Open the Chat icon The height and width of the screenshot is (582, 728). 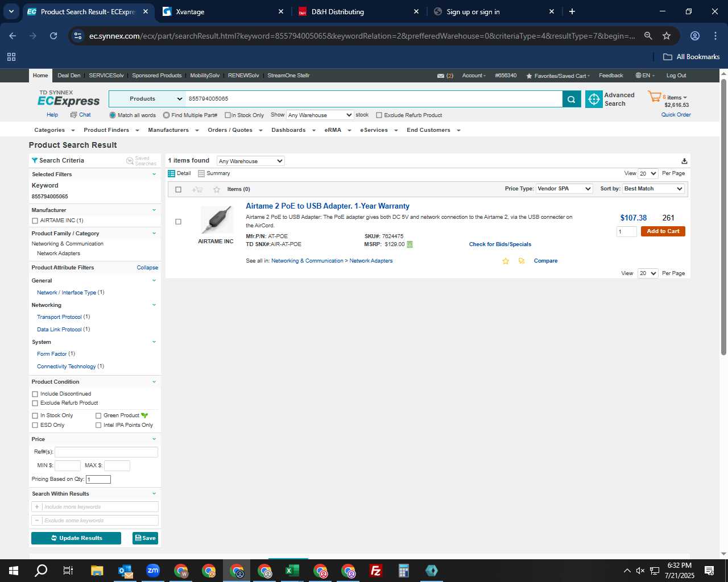pos(73,115)
